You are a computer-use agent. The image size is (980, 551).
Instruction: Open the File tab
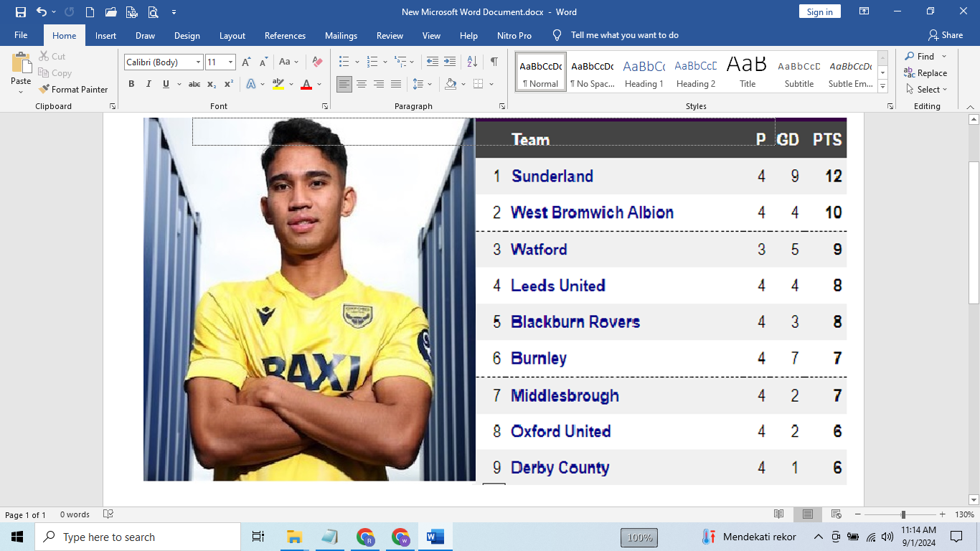tap(21, 35)
